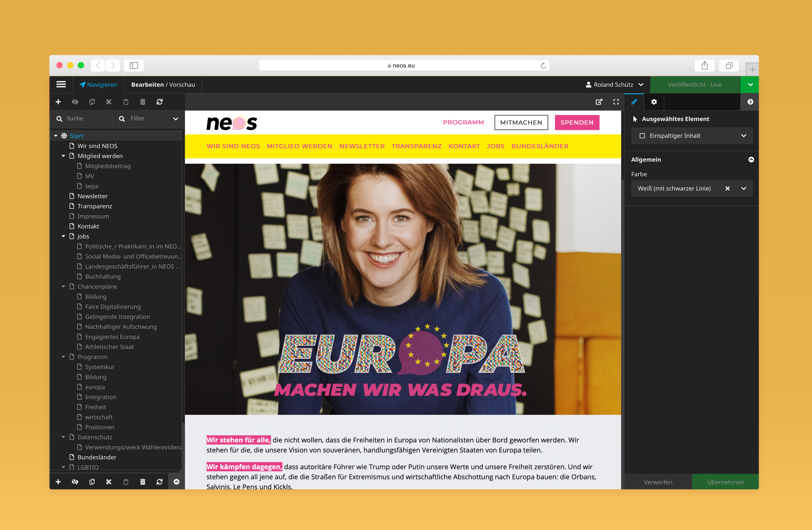
Task: Show Safari tab overview icon
Action: [729, 65]
